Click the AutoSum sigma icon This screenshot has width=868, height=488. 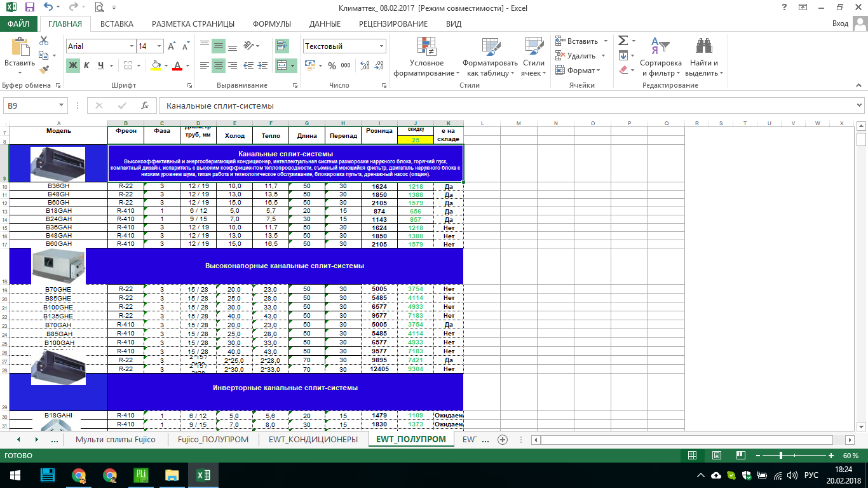click(623, 41)
